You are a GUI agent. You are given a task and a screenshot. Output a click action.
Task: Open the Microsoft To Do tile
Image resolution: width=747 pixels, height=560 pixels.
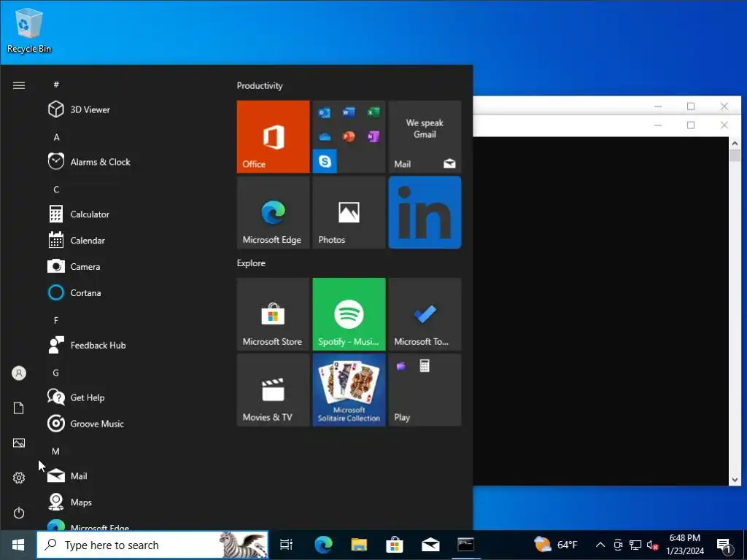point(425,314)
